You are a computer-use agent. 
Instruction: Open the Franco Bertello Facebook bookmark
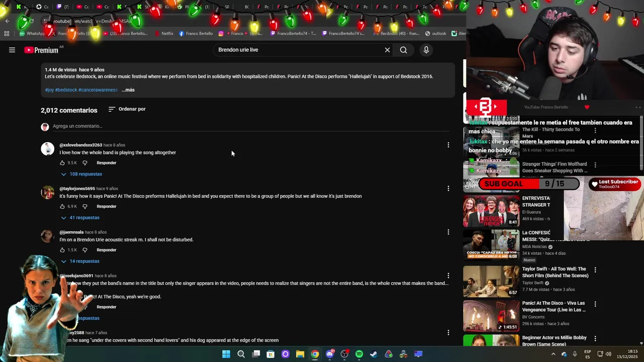point(196,34)
